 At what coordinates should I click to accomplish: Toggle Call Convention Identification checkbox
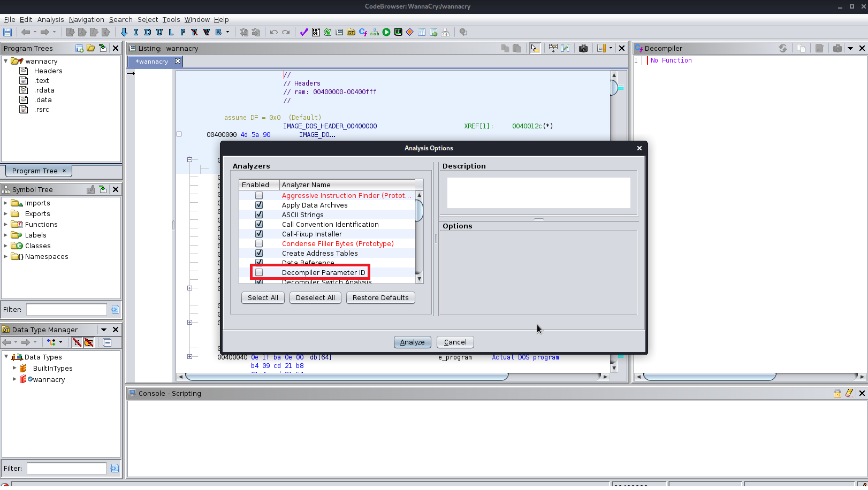(x=259, y=224)
